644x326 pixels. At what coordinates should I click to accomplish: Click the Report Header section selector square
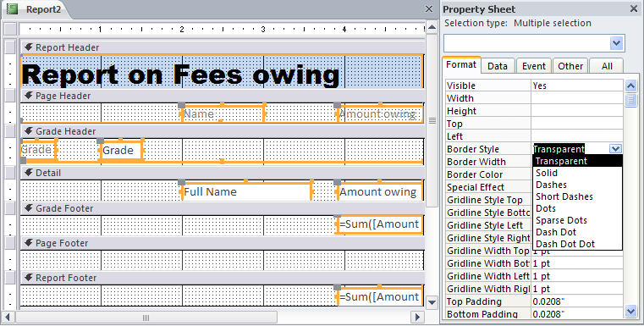pyautogui.click(x=10, y=47)
